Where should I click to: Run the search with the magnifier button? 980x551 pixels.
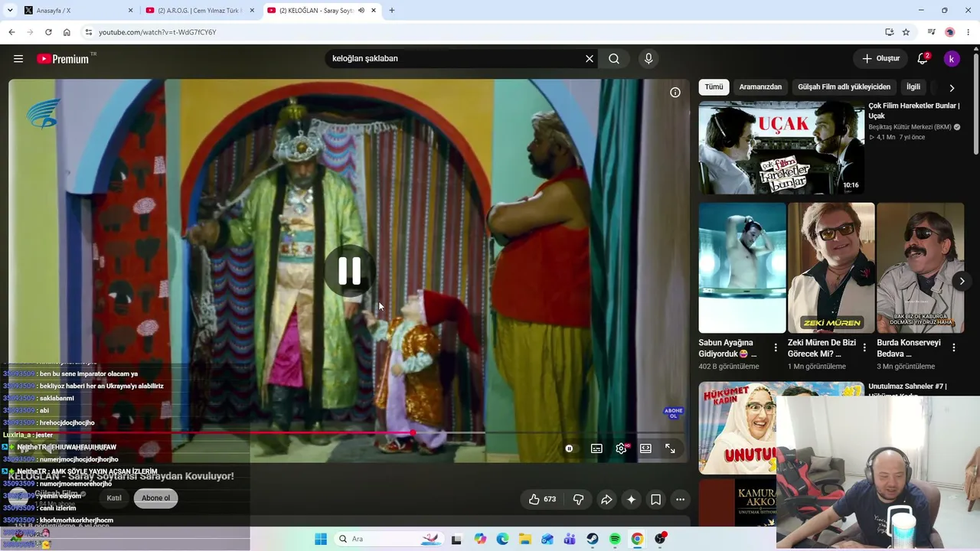[614, 59]
